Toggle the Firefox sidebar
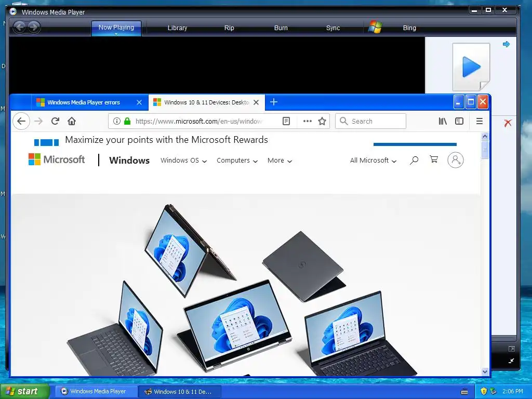 pos(459,121)
